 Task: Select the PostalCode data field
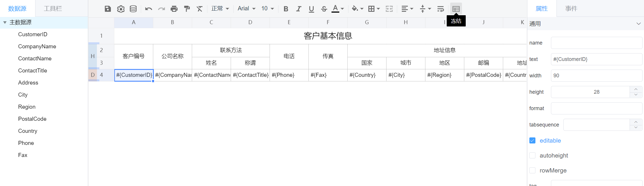pos(32,119)
